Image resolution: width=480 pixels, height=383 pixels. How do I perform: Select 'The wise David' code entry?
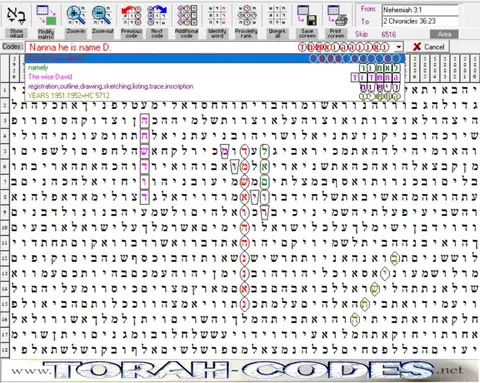pos(215,77)
